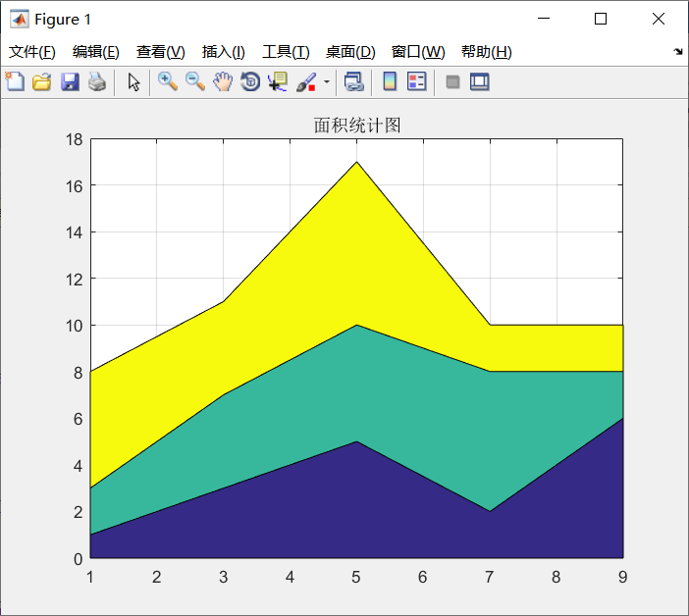Hide Plot Tools with gray square icon

pos(452,82)
